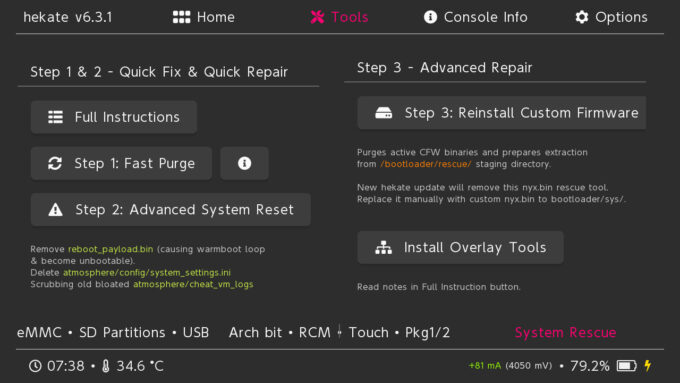Click the clock icon in status bar
Image resolution: width=680 pixels, height=383 pixels.
pos(35,366)
